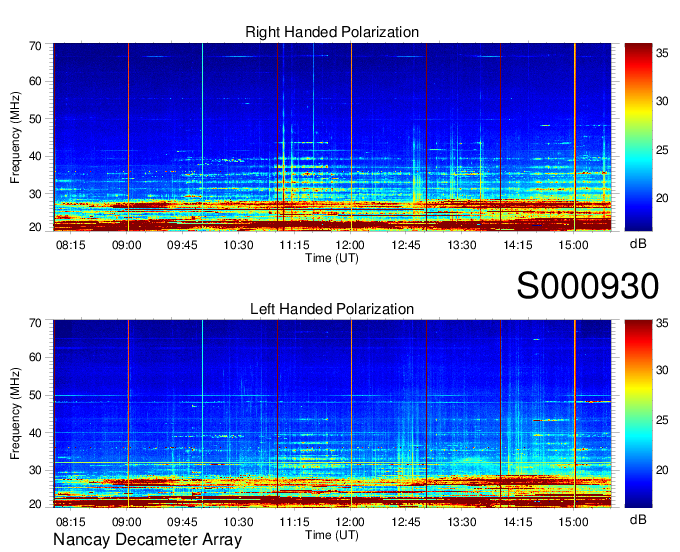Viewport: 680px width, 552px height.
Task: Click the cyan vertical line in the Right Handed spectrogram
Action: 203,137
